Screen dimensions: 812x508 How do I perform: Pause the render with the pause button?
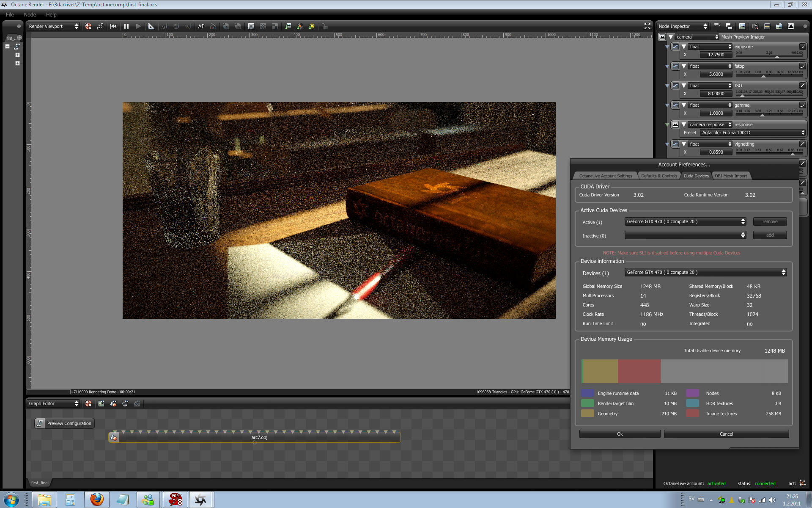tap(126, 26)
